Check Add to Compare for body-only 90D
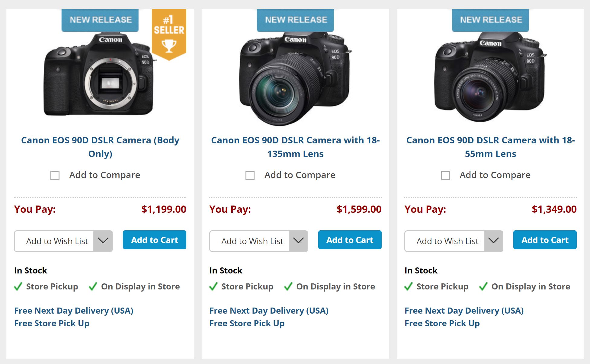 [x=55, y=175]
